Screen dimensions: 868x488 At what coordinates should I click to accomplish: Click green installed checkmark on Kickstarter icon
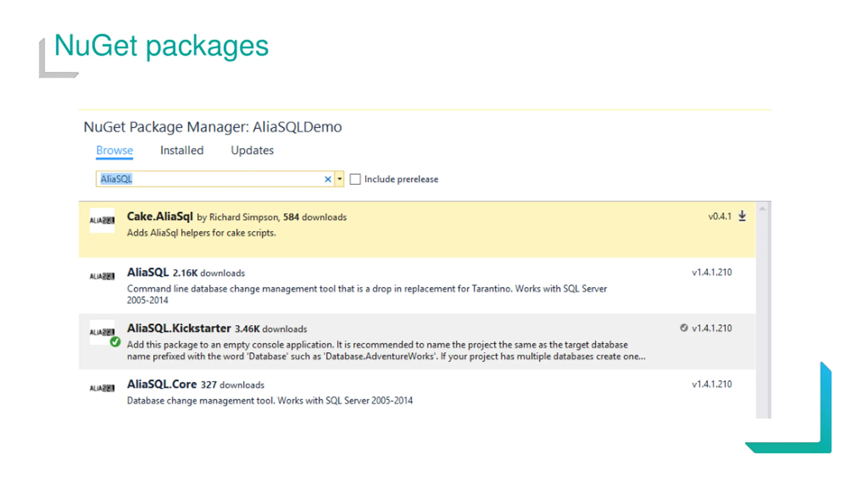115,342
